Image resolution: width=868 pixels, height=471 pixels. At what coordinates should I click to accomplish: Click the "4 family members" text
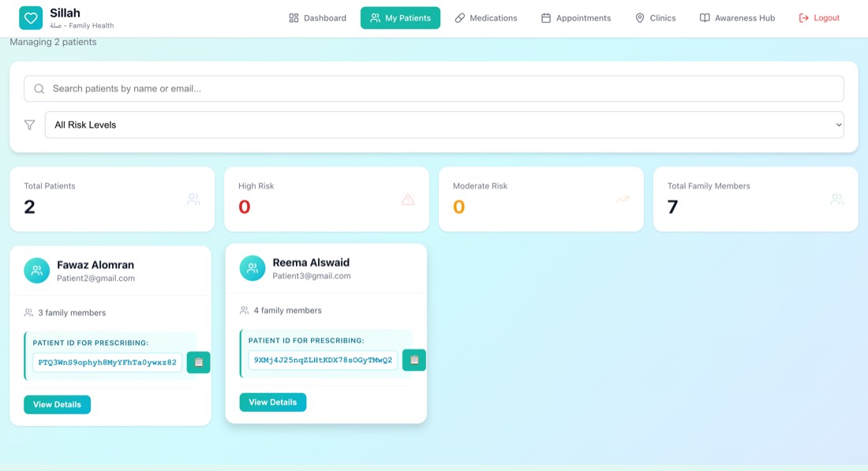coord(287,311)
